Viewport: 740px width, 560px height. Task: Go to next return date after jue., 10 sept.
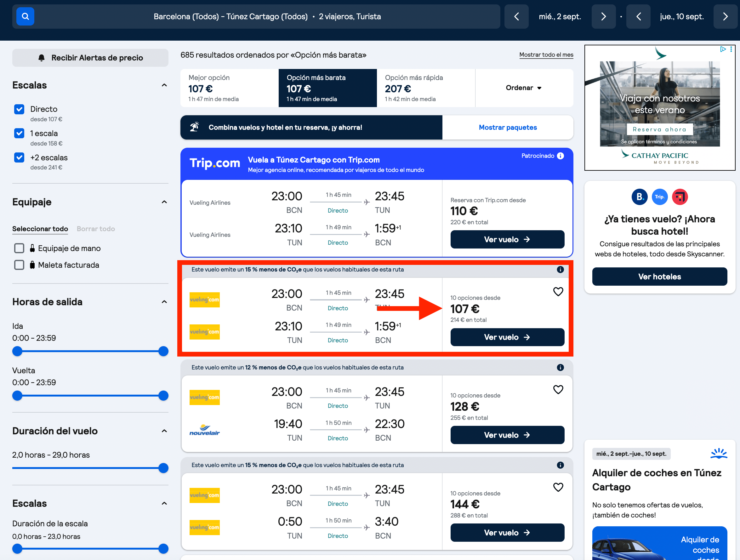pos(725,16)
